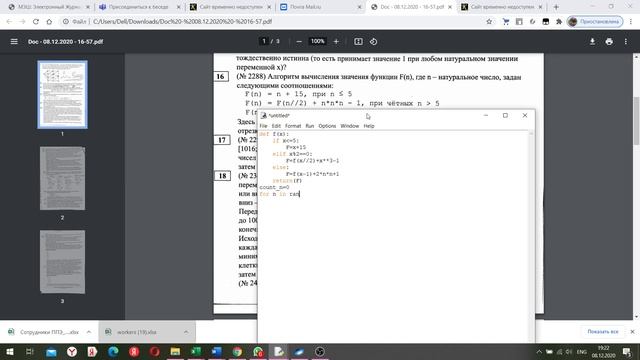Viewport: 640px width, 360px height.
Task: Open Excel from the taskbar
Action: click(196, 351)
